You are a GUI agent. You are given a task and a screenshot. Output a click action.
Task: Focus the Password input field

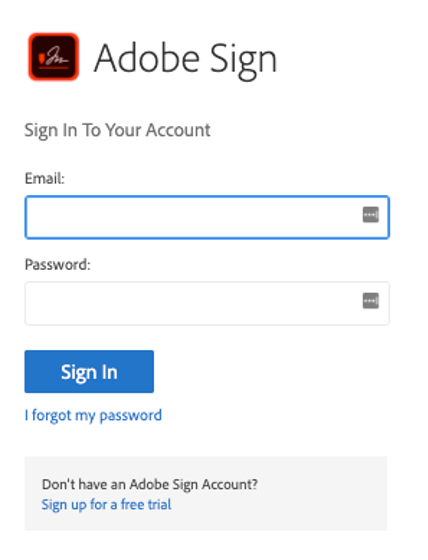point(207,303)
